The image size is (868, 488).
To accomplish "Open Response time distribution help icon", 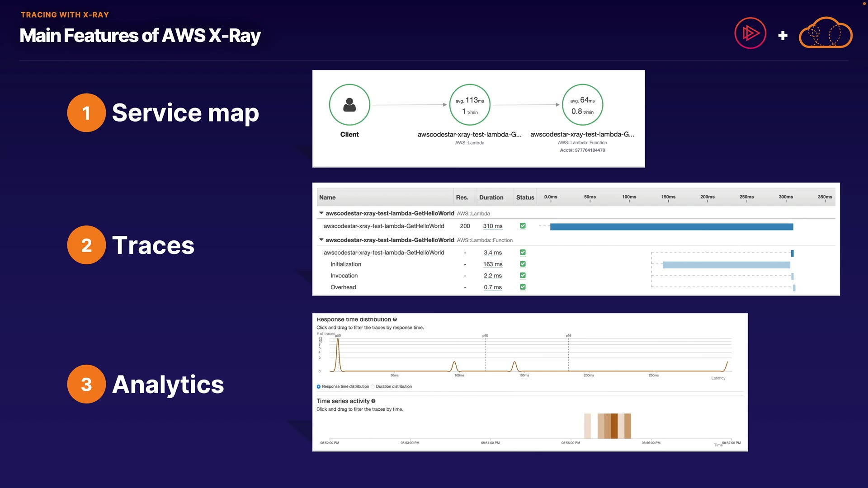I will coord(395,319).
